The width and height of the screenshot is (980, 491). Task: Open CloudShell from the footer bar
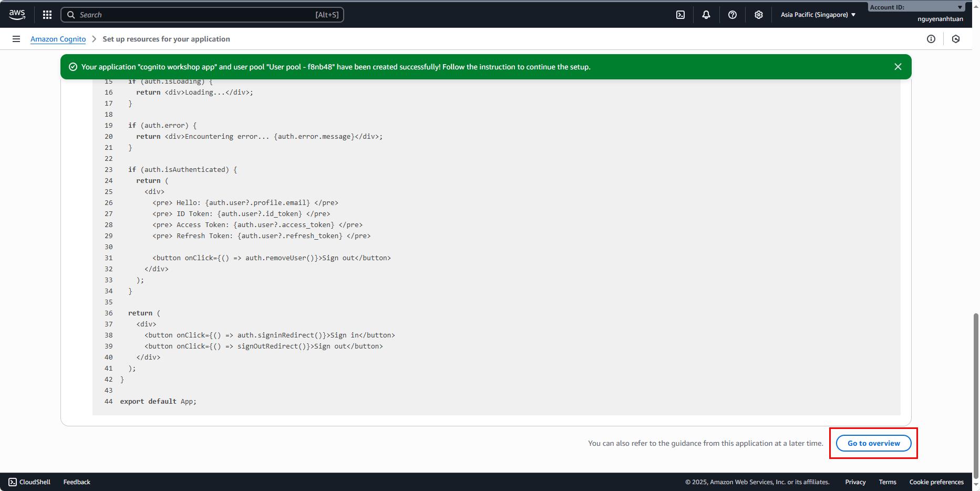click(29, 482)
